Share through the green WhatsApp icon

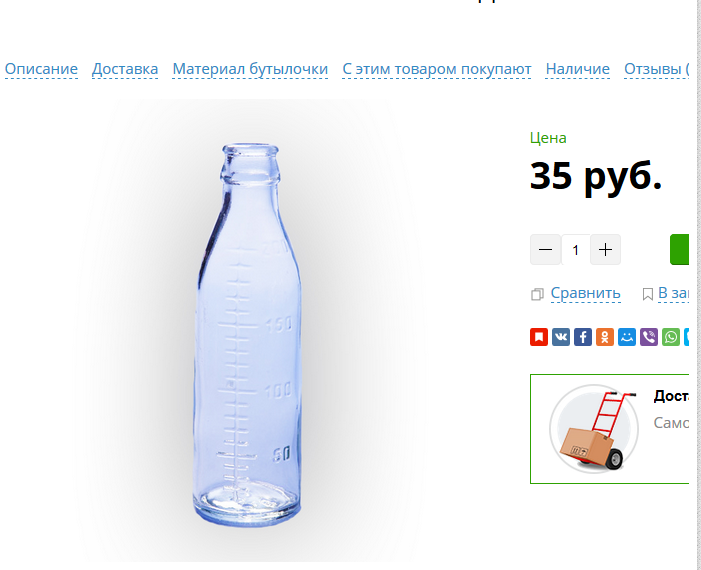(671, 337)
